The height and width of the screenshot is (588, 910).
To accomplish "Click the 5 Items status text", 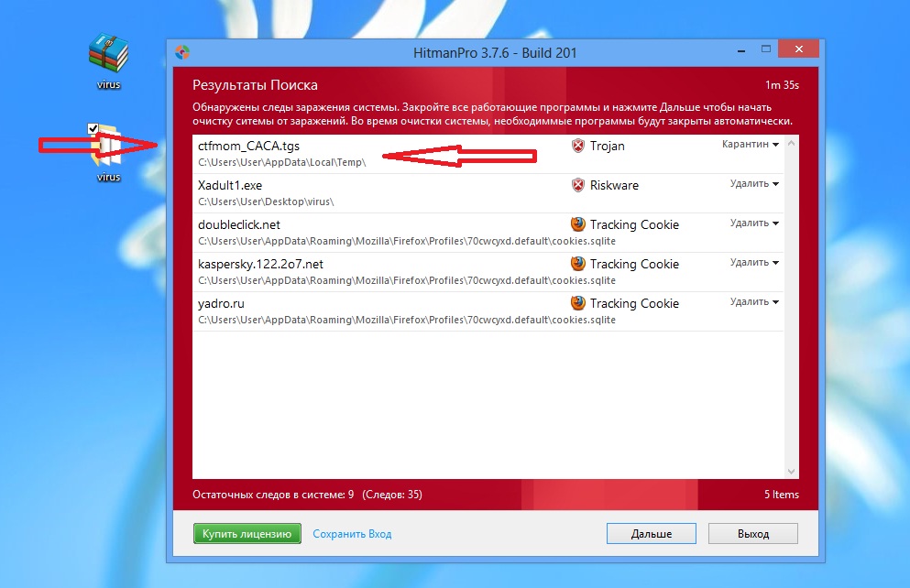I will pyautogui.click(x=781, y=495).
